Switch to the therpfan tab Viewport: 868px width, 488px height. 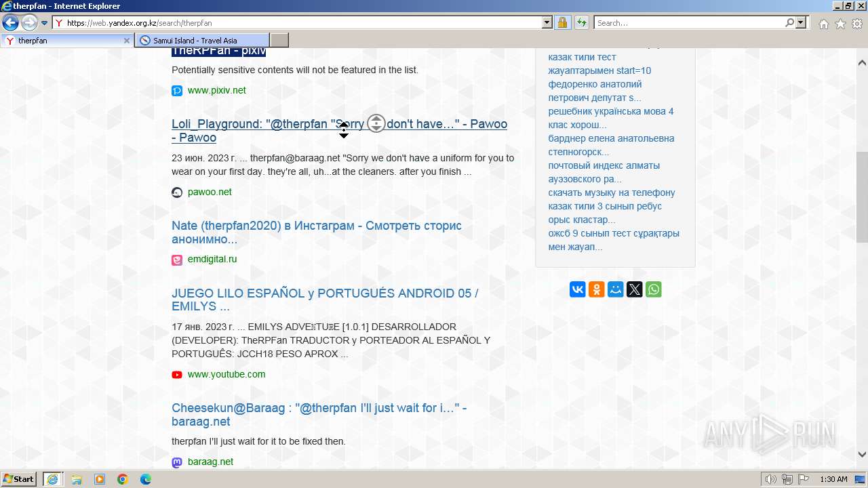67,41
